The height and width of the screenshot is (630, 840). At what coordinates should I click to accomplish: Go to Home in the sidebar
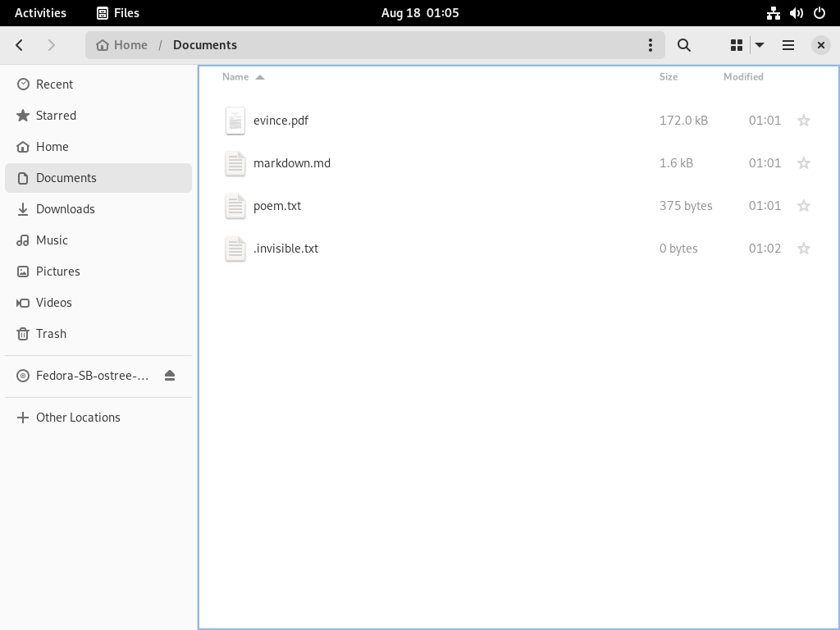(x=98, y=147)
